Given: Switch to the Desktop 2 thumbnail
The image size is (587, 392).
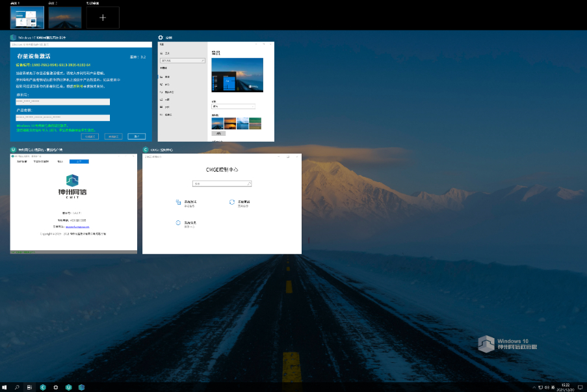Looking at the screenshot, I should pos(65,18).
